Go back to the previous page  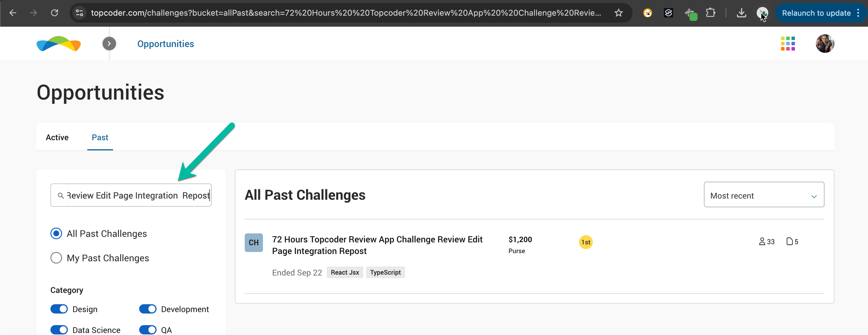[13, 13]
